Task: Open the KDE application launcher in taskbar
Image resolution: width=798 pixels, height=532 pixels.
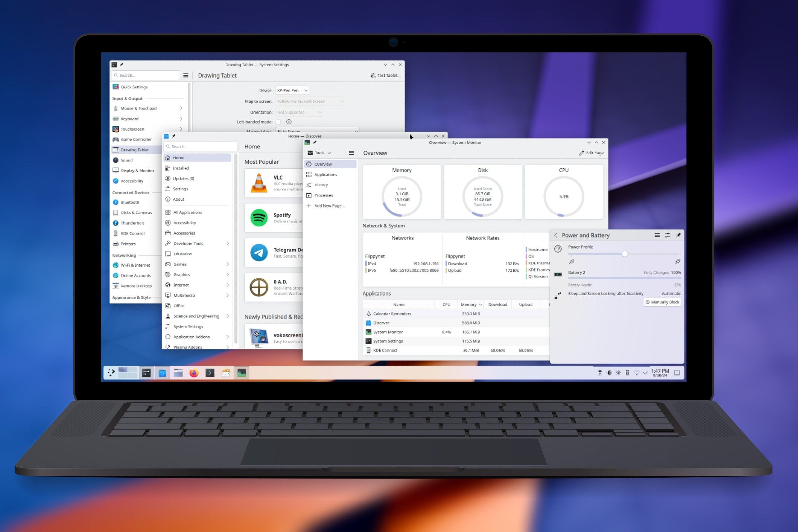Action: [x=111, y=373]
